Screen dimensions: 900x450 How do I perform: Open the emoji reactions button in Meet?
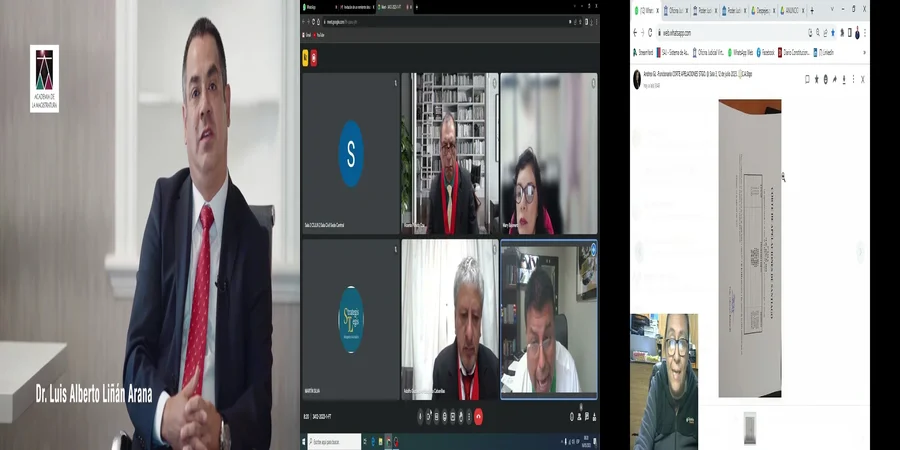point(445,417)
